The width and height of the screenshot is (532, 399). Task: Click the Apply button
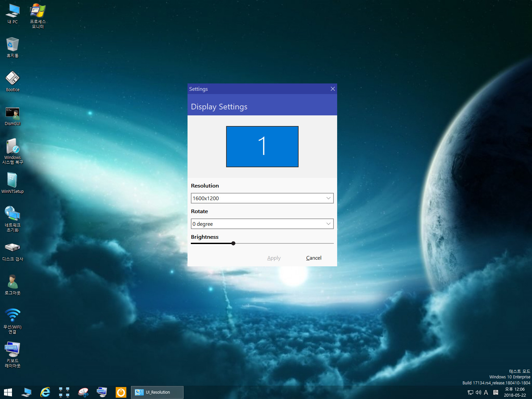coord(274,258)
